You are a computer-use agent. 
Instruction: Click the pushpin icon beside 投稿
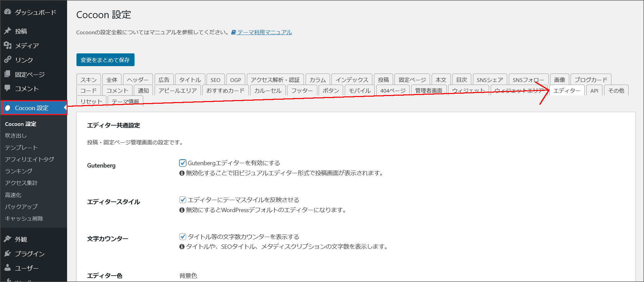[x=7, y=31]
